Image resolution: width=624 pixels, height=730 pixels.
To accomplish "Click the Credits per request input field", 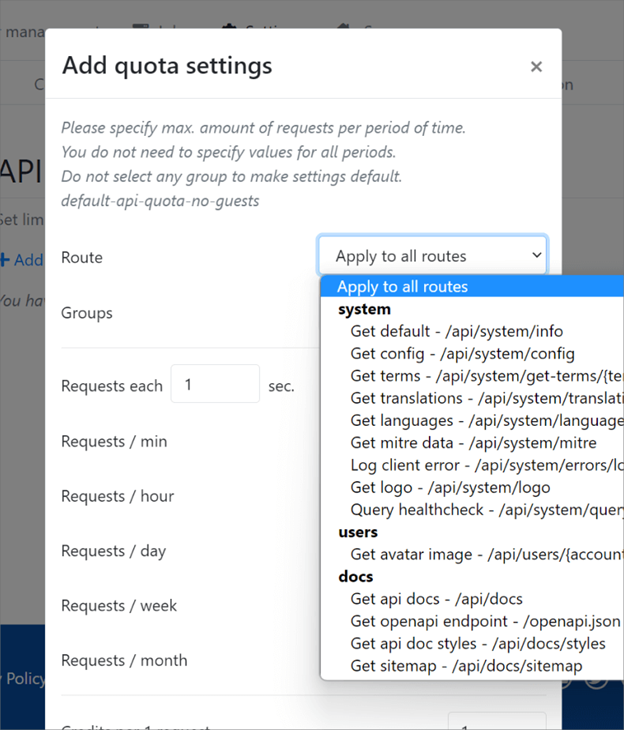I will [496, 721].
